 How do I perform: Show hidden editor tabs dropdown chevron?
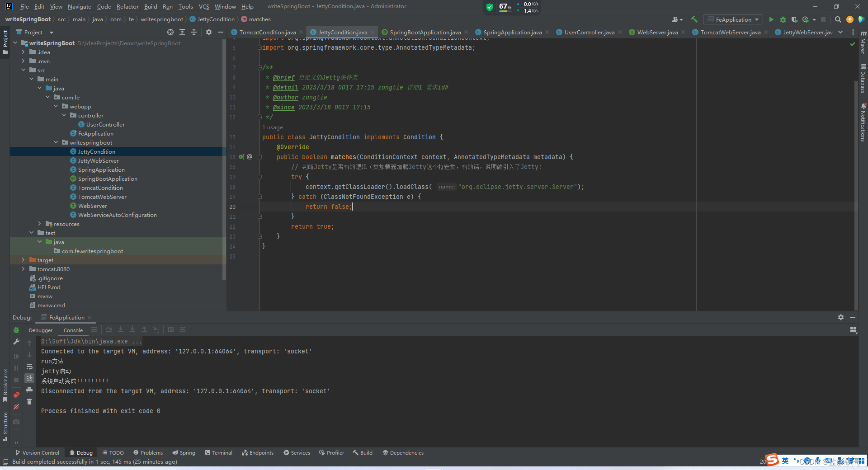click(x=840, y=32)
